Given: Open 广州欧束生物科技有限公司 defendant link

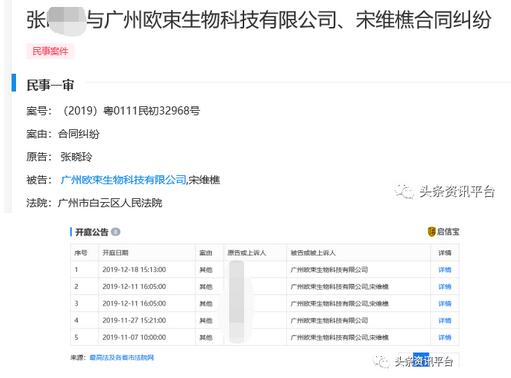Looking at the screenshot, I should [x=124, y=180].
